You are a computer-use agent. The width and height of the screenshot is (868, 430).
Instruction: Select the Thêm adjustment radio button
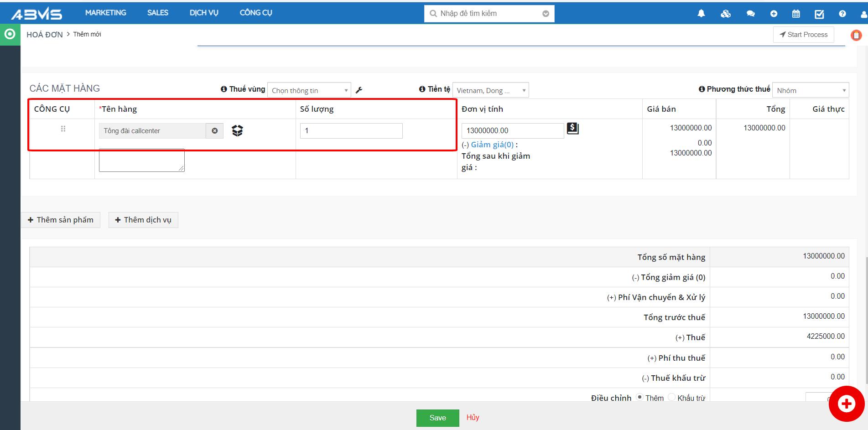click(x=640, y=397)
